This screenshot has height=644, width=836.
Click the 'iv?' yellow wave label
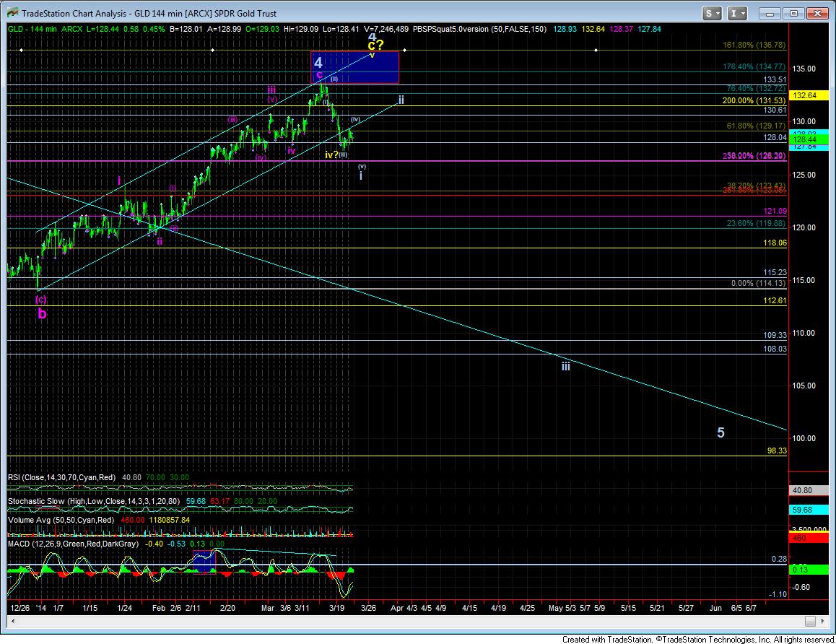pyautogui.click(x=331, y=155)
